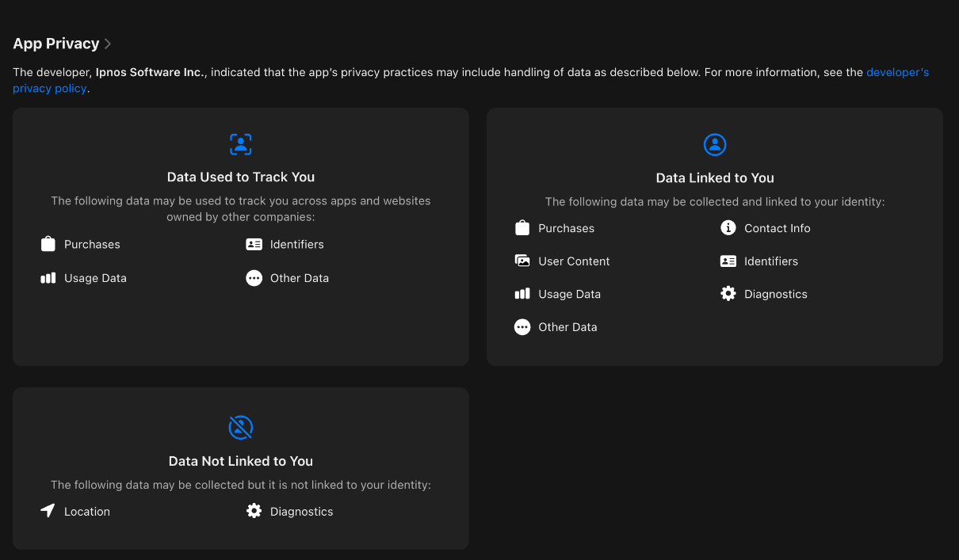This screenshot has width=959, height=560.
Task: Click the Other Data ellipsis icon in tracking card
Action: click(254, 278)
